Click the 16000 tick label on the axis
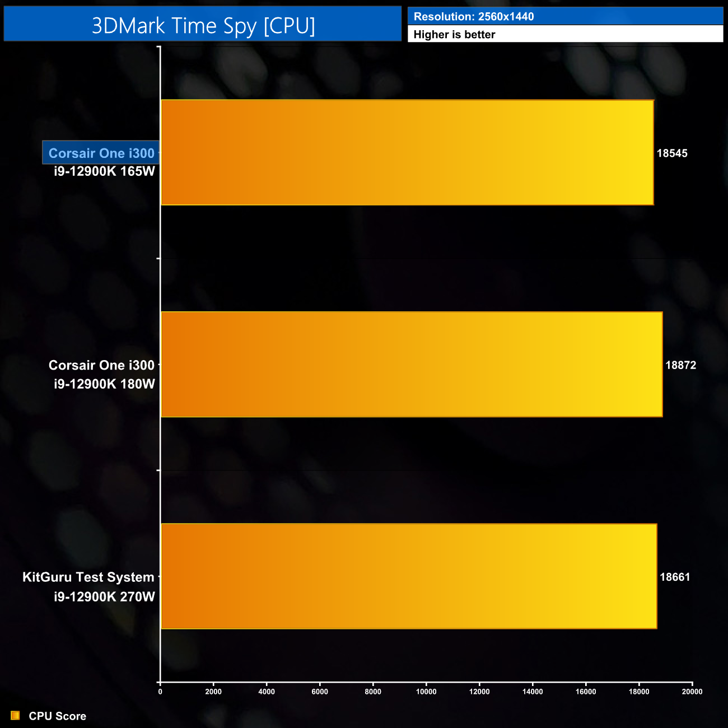Image resolution: width=728 pixels, height=728 pixels. (x=586, y=692)
